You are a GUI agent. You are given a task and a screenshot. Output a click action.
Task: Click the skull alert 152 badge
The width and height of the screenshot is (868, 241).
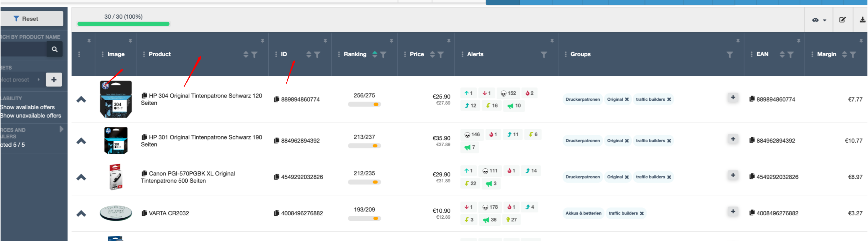point(508,93)
